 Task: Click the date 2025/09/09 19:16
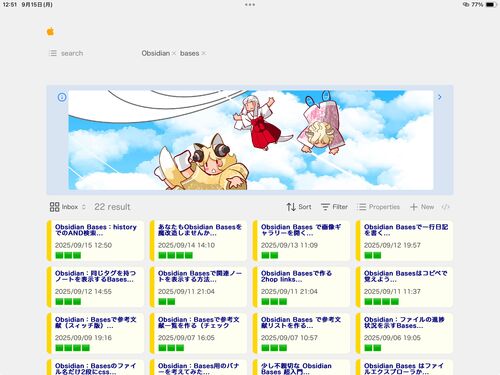83,338
